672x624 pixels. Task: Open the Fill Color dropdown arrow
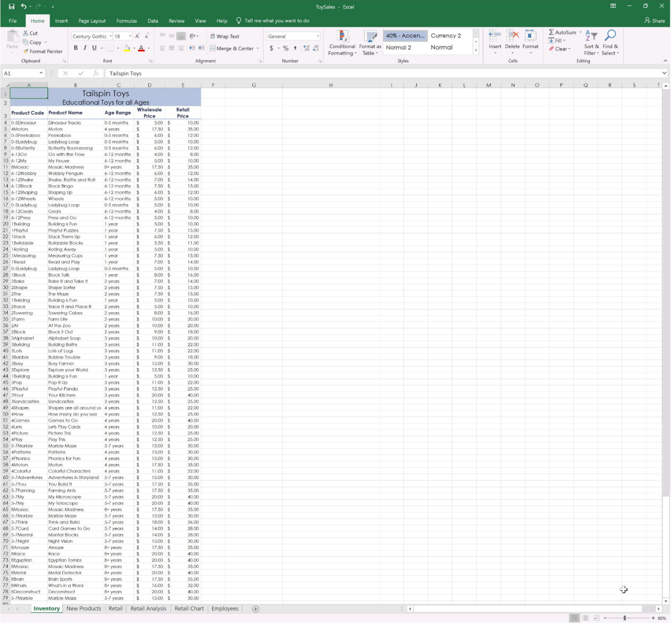(134, 48)
